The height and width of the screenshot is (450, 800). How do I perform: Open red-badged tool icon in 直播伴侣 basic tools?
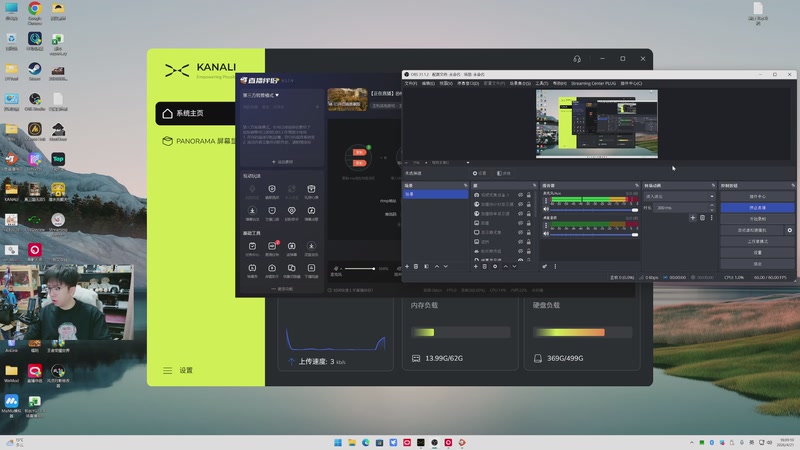[x=272, y=246]
